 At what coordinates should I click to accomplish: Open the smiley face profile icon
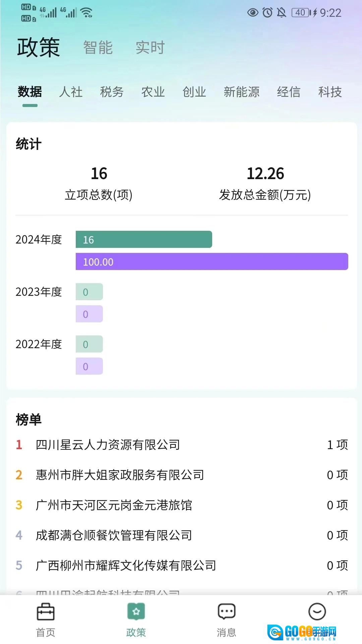pyautogui.click(x=317, y=611)
